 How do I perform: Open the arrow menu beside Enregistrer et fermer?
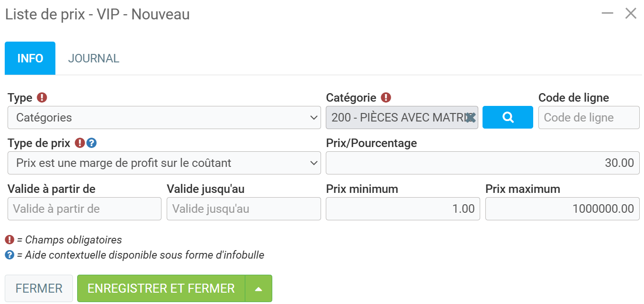click(x=259, y=288)
